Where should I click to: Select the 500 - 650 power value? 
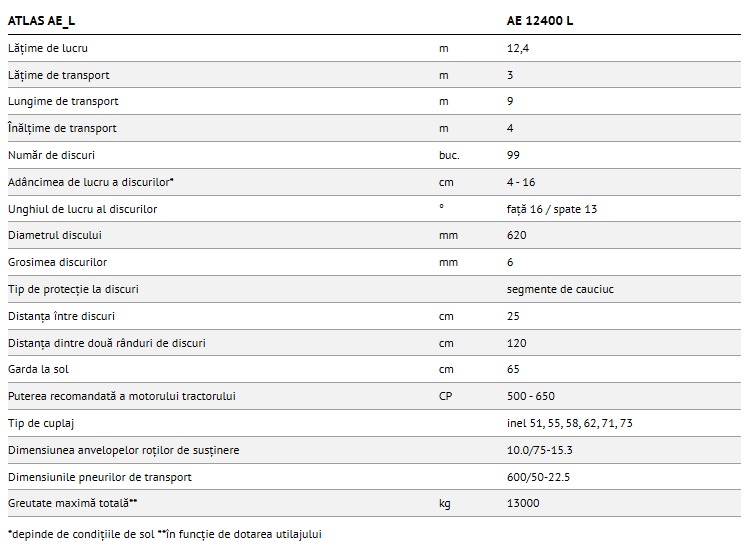tap(531, 396)
